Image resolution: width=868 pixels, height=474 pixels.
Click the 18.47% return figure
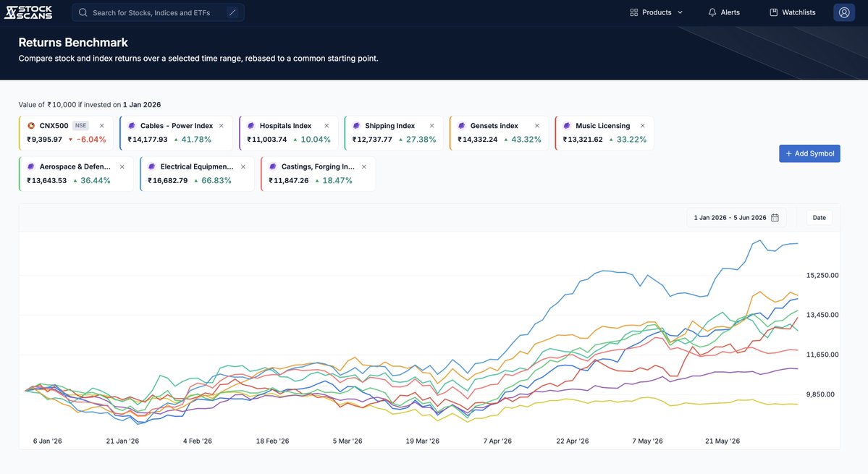[x=337, y=180]
